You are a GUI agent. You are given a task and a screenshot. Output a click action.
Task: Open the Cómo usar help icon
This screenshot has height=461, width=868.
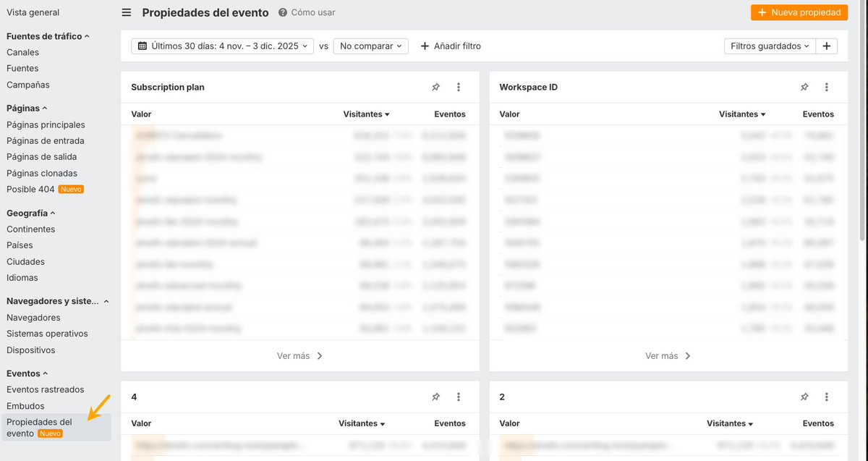tap(282, 12)
